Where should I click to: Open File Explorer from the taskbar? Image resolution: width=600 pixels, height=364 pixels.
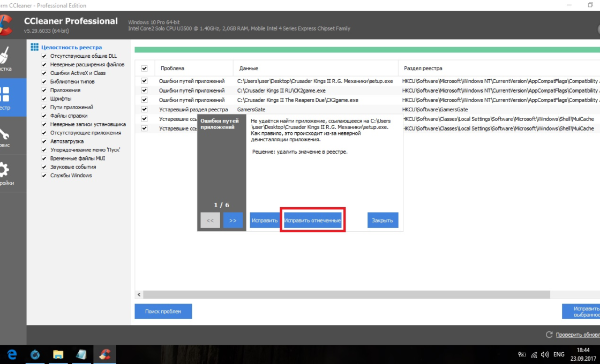pos(58,354)
